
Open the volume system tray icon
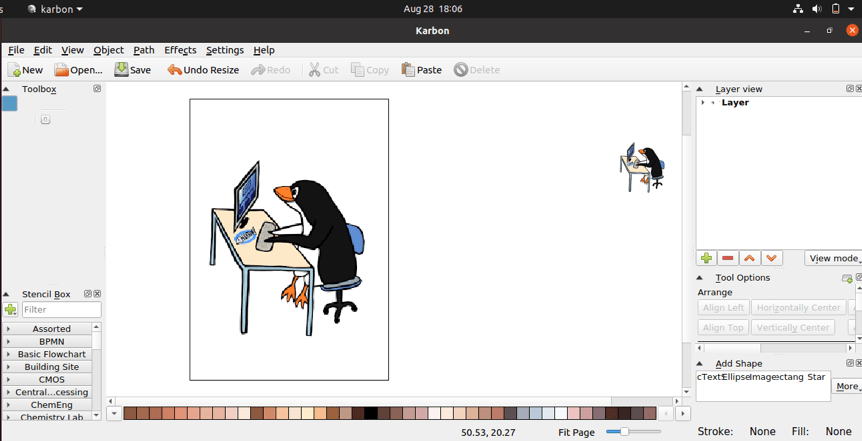click(817, 9)
